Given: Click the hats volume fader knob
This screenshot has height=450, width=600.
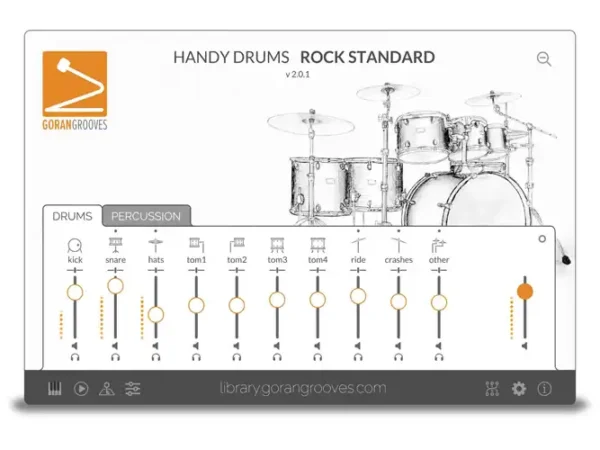Looking at the screenshot, I should coord(156,315).
